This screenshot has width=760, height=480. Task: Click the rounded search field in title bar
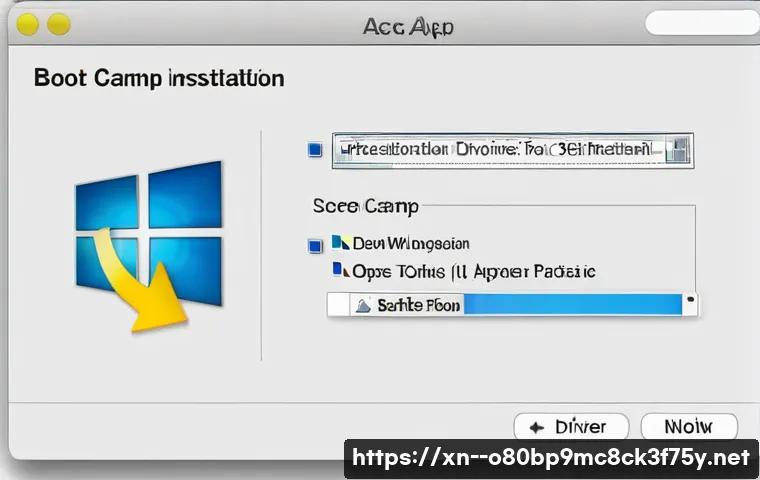coord(700,23)
